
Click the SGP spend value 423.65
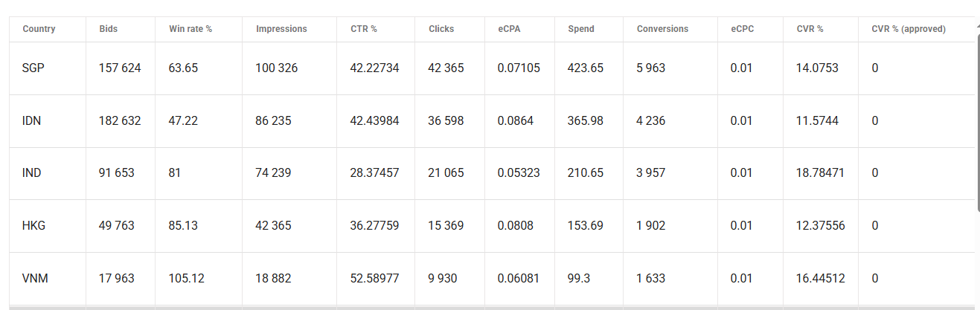pyautogui.click(x=586, y=68)
